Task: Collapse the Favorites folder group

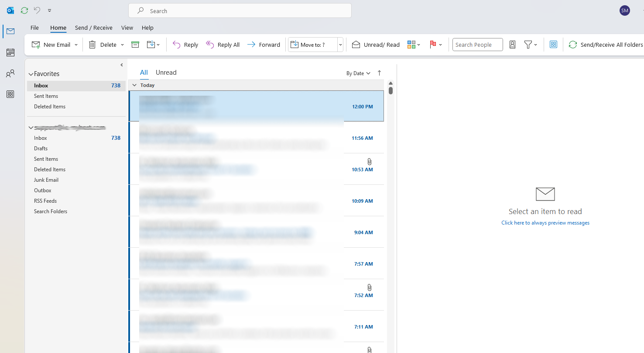Action: click(x=31, y=74)
